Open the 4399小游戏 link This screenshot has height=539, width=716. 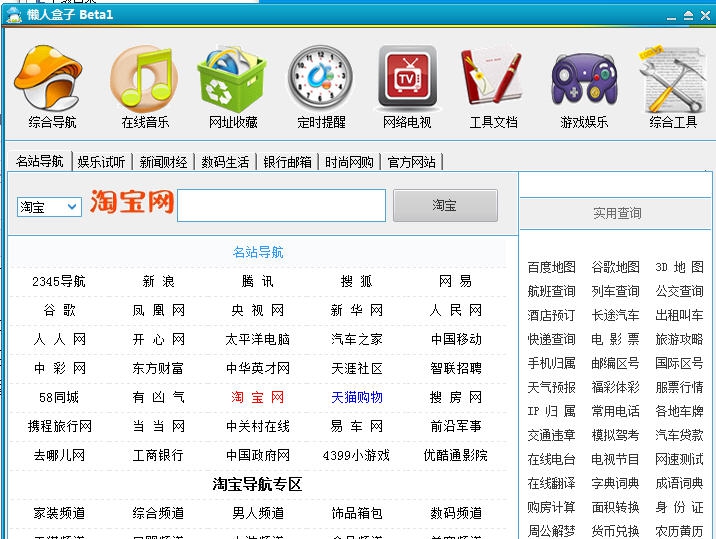click(356, 455)
